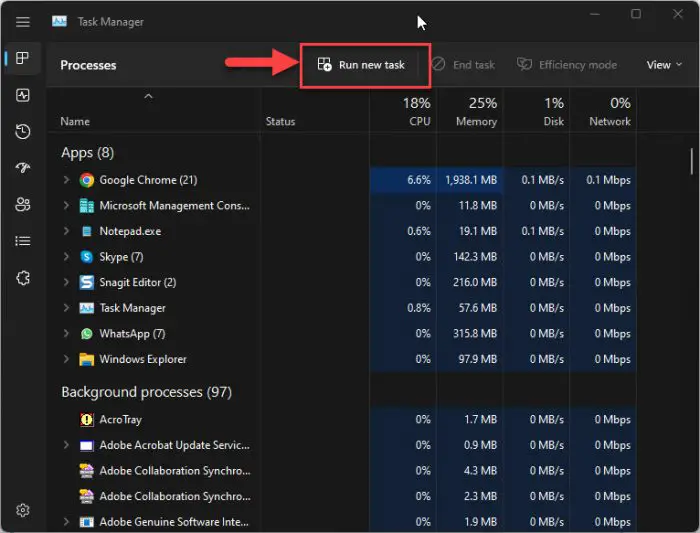Expand WhatsApp process group
The image size is (700, 533).
click(x=66, y=333)
